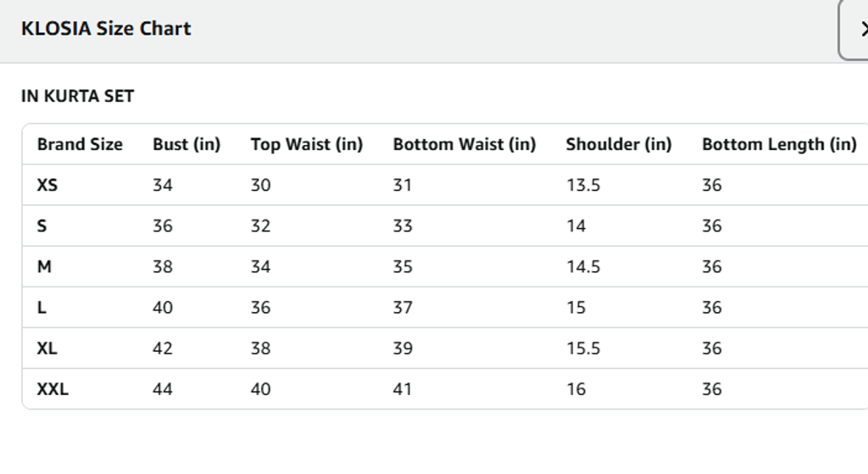Click the IN KURTA SET heading
Viewport: 868px width, 474px height.
pos(77,96)
